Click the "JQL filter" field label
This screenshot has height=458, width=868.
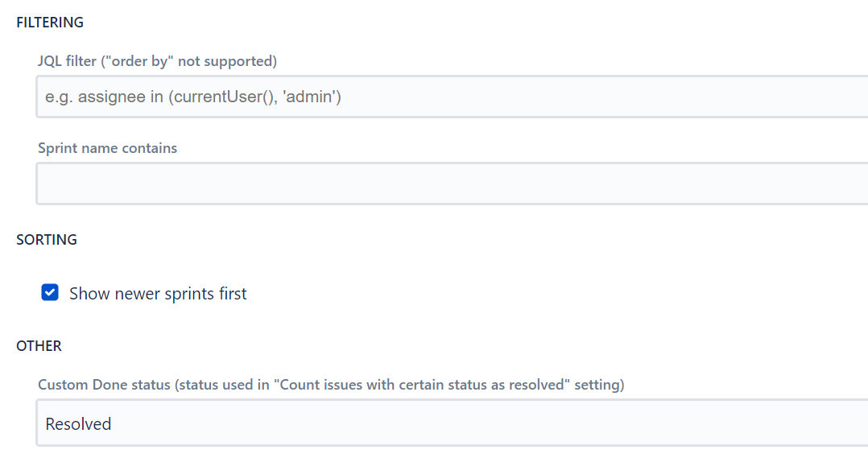coord(74,61)
